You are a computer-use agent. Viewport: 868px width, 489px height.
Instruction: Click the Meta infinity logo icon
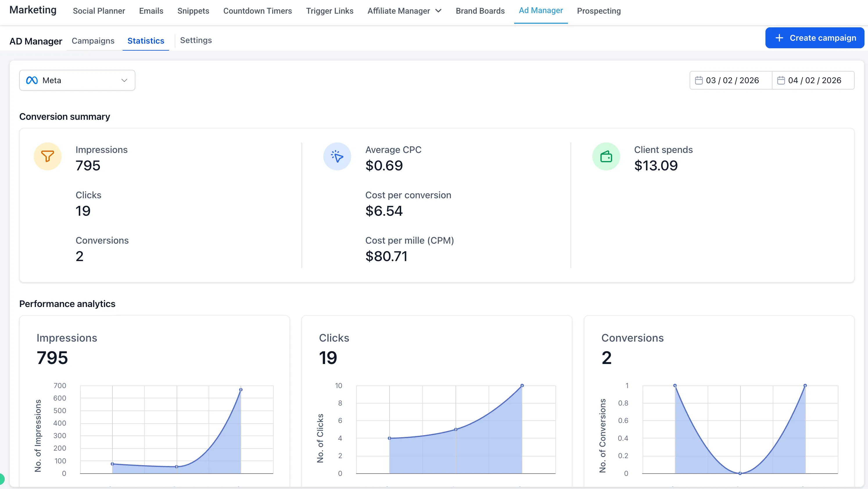point(32,80)
